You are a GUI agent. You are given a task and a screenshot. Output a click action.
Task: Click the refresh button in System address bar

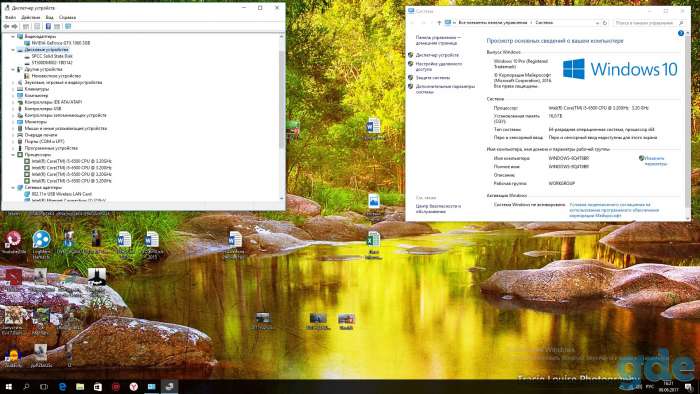605,23
